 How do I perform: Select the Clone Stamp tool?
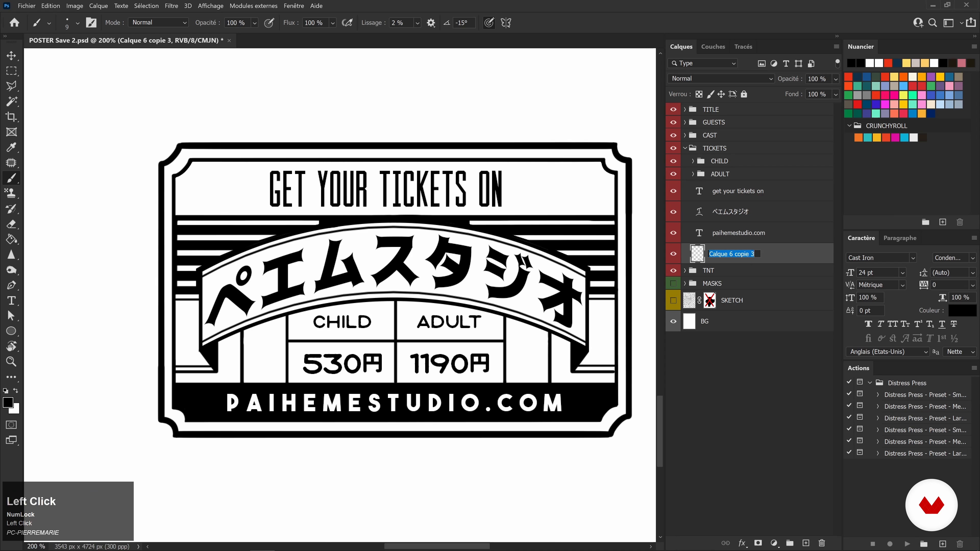pyautogui.click(x=11, y=193)
